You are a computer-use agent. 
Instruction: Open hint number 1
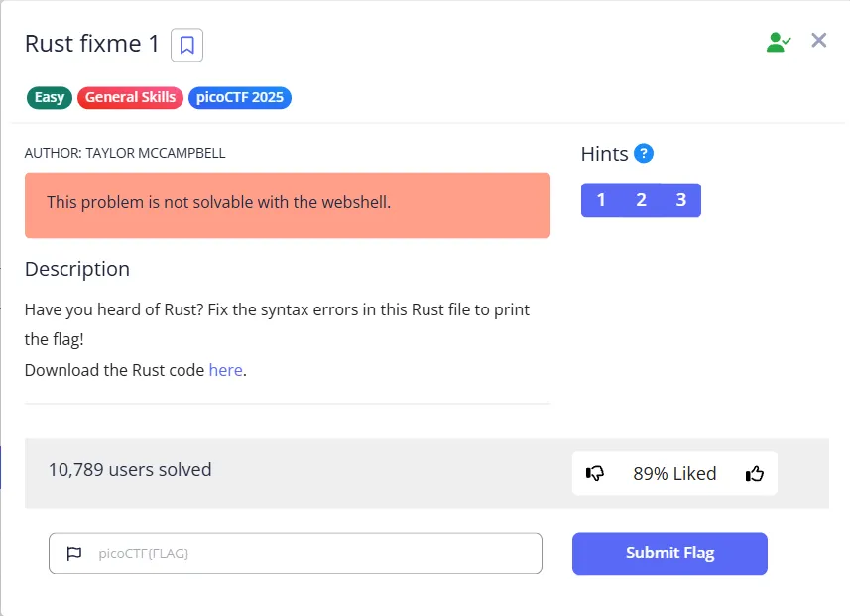[601, 199]
